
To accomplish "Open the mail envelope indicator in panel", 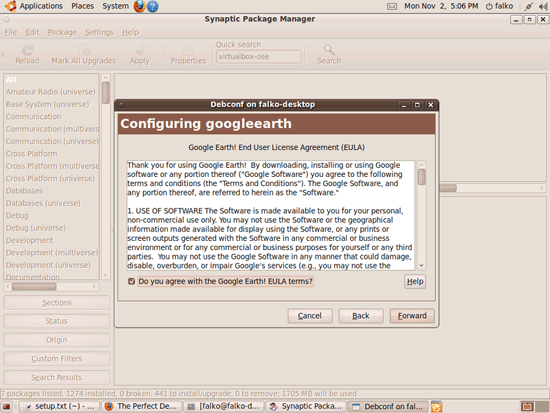I will coord(392,6).
